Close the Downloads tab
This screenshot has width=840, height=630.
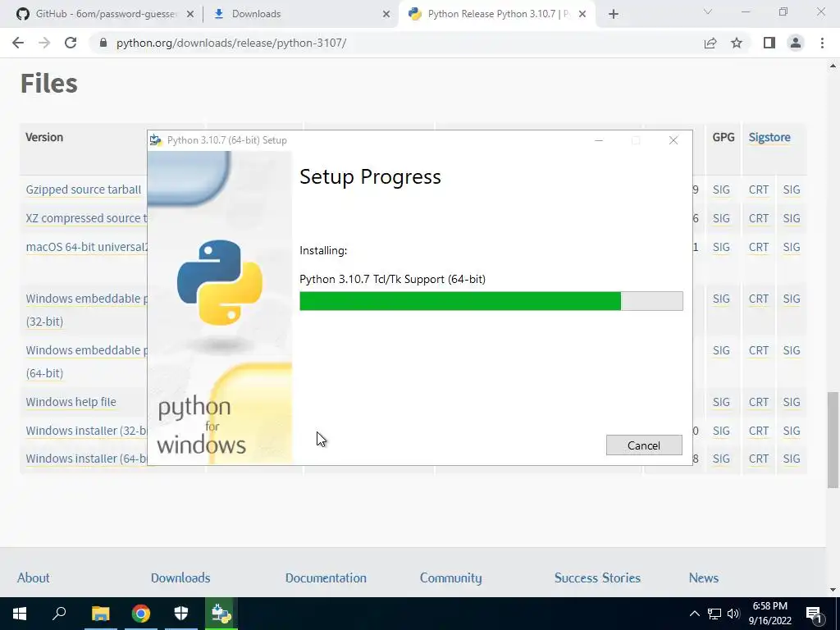point(386,14)
